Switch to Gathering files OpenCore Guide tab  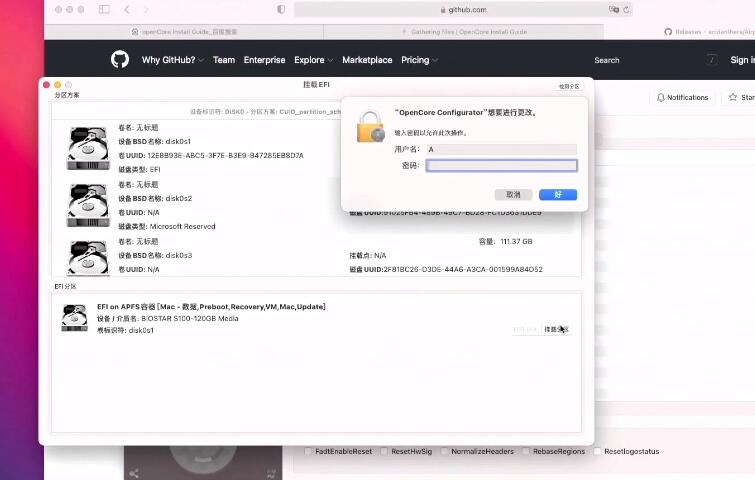click(x=464, y=32)
